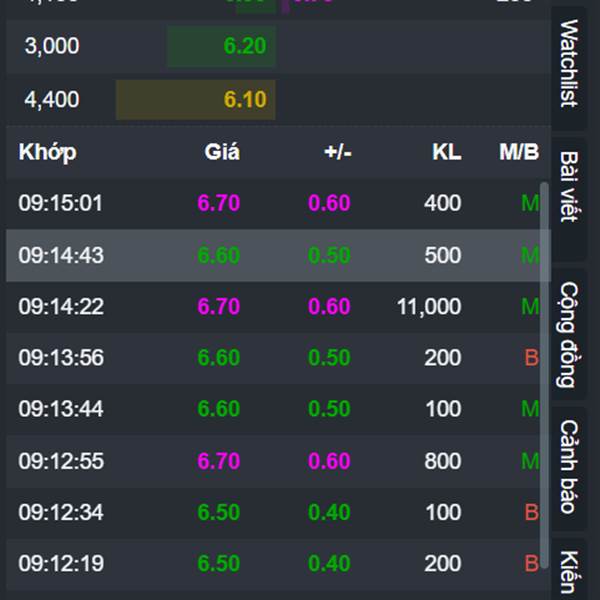Open the Watchlist side tab
This screenshot has height=600, width=600.
(x=568, y=62)
